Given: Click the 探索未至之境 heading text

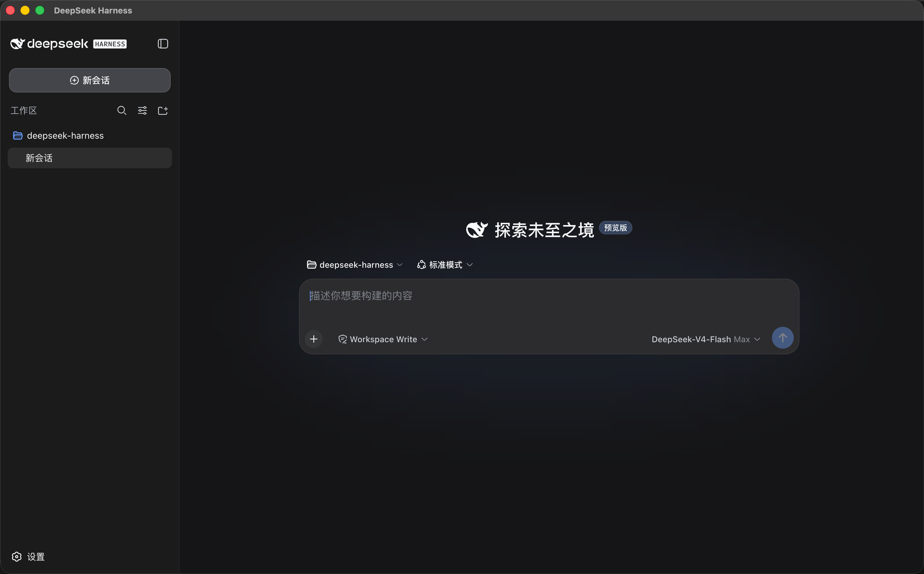Looking at the screenshot, I should point(544,230).
